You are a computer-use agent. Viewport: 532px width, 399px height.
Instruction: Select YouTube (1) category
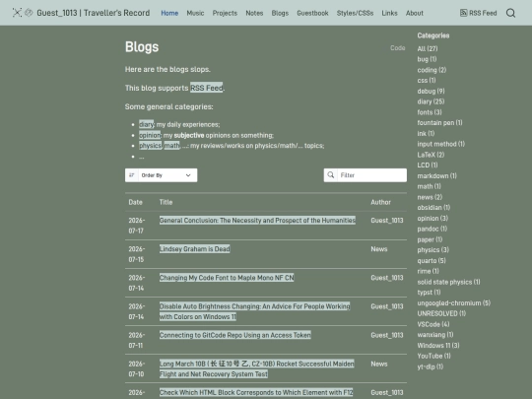pos(433,356)
